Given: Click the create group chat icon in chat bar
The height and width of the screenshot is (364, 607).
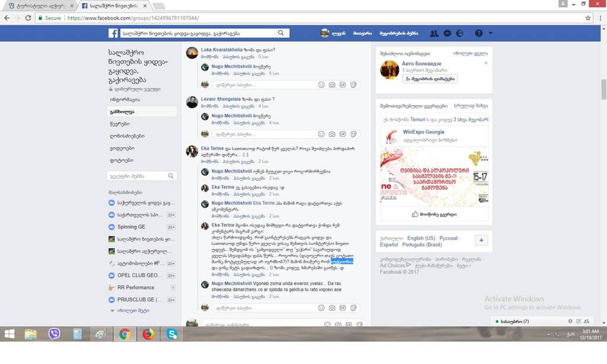Looking at the screenshot, I should [587, 321].
